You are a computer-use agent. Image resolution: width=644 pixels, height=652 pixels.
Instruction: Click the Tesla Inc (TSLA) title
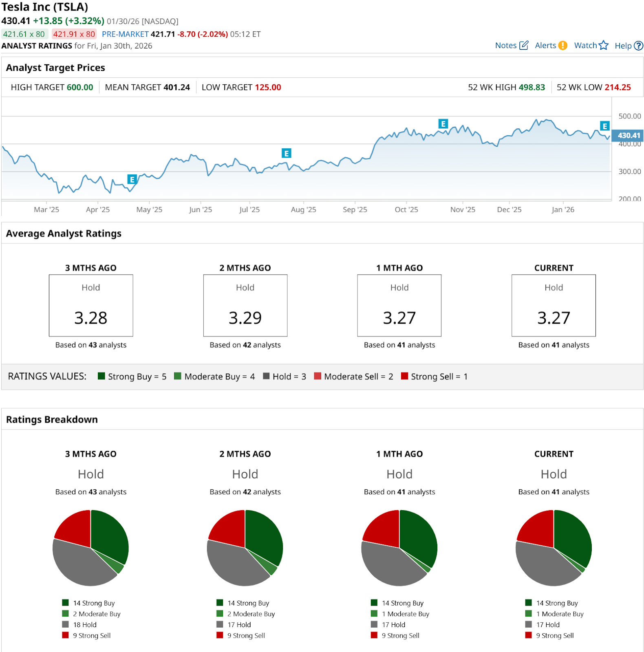45,7
